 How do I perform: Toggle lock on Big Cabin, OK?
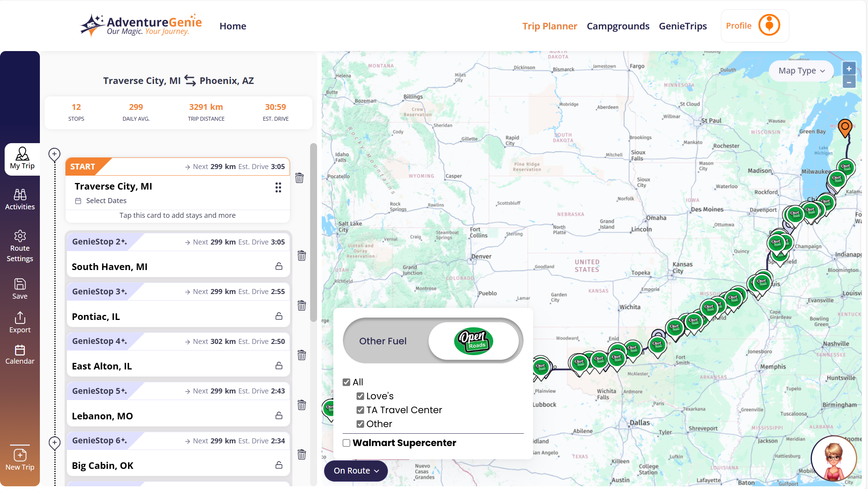[279, 465]
